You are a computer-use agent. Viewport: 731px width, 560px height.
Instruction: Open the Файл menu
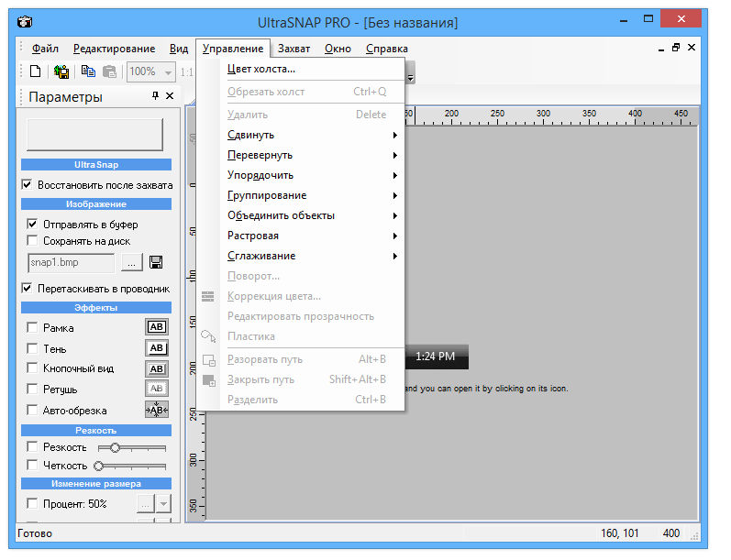click(45, 49)
